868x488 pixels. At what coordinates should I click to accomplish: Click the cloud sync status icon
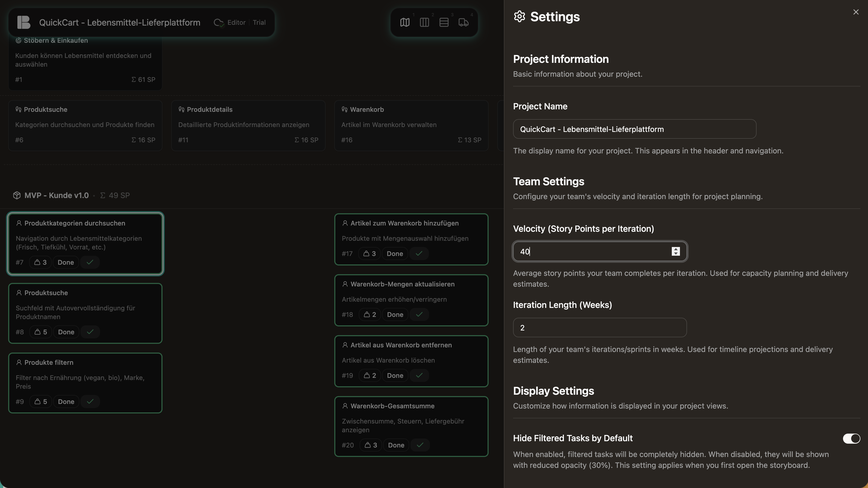coord(218,23)
